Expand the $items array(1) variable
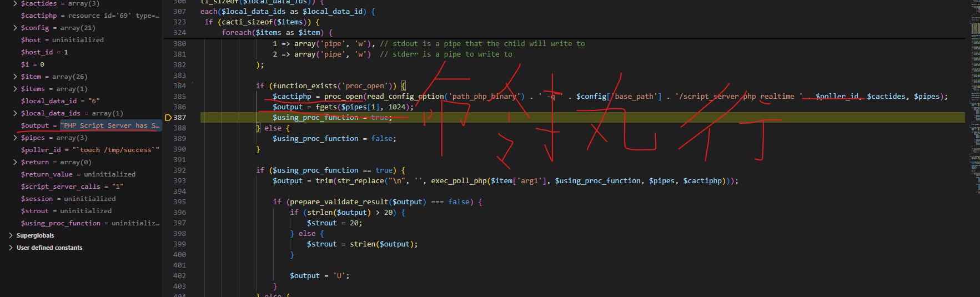 pyautogui.click(x=15, y=89)
